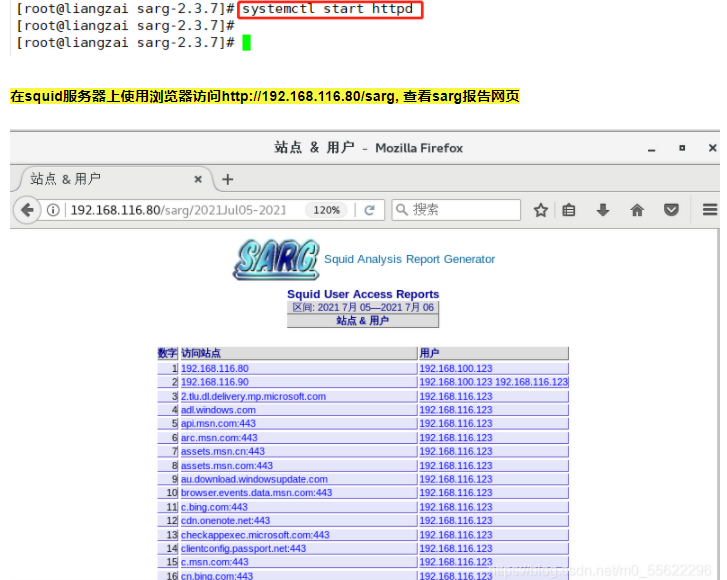
Task: Reload the page with the refresh icon
Action: pyautogui.click(x=370, y=210)
